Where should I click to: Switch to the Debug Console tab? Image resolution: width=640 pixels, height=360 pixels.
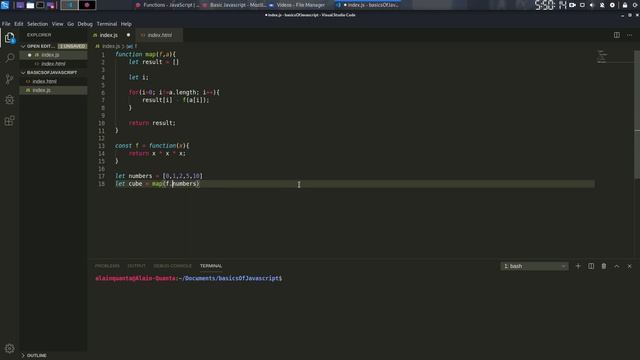point(173,266)
